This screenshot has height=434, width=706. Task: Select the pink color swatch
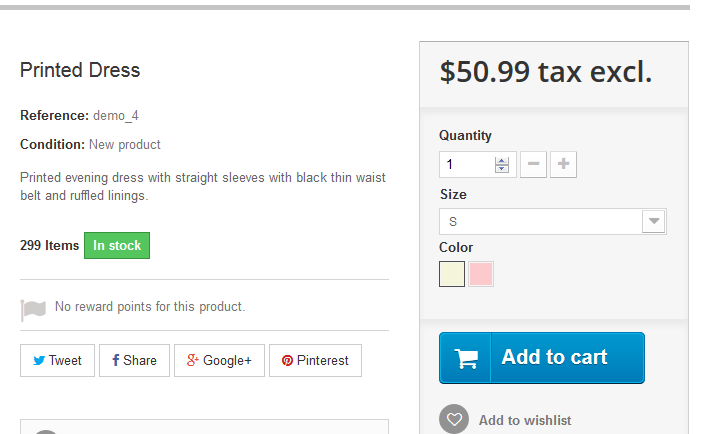pos(481,273)
